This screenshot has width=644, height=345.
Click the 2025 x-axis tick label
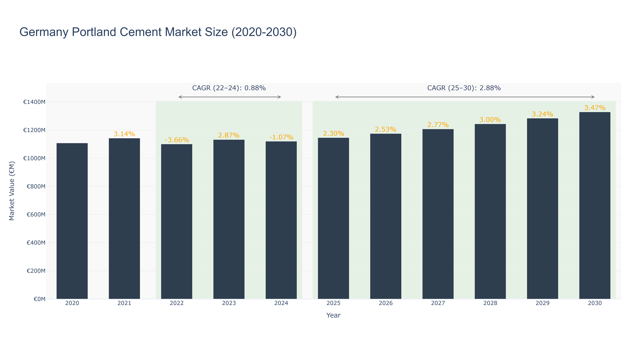tap(333, 303)
